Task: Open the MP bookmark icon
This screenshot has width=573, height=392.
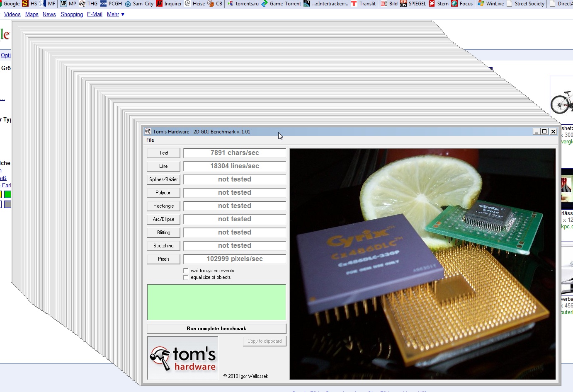Action: [x=63, y=3]
